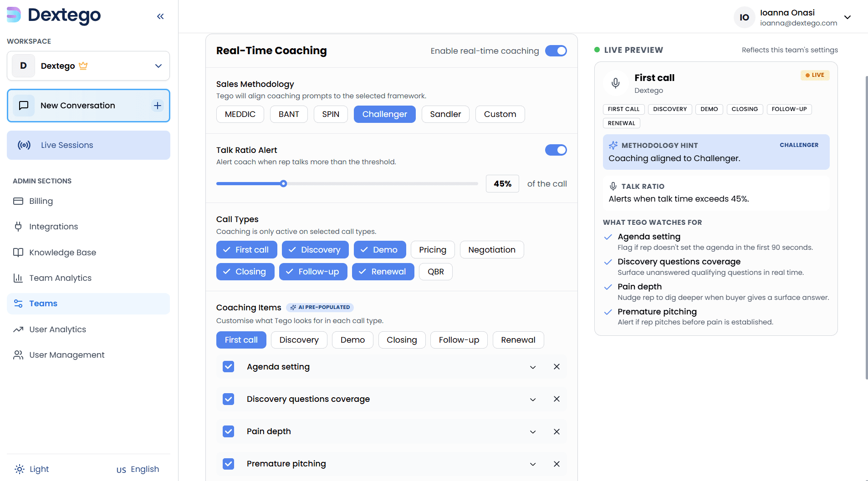Click the chat bubble icon for New Conversation

24,106
